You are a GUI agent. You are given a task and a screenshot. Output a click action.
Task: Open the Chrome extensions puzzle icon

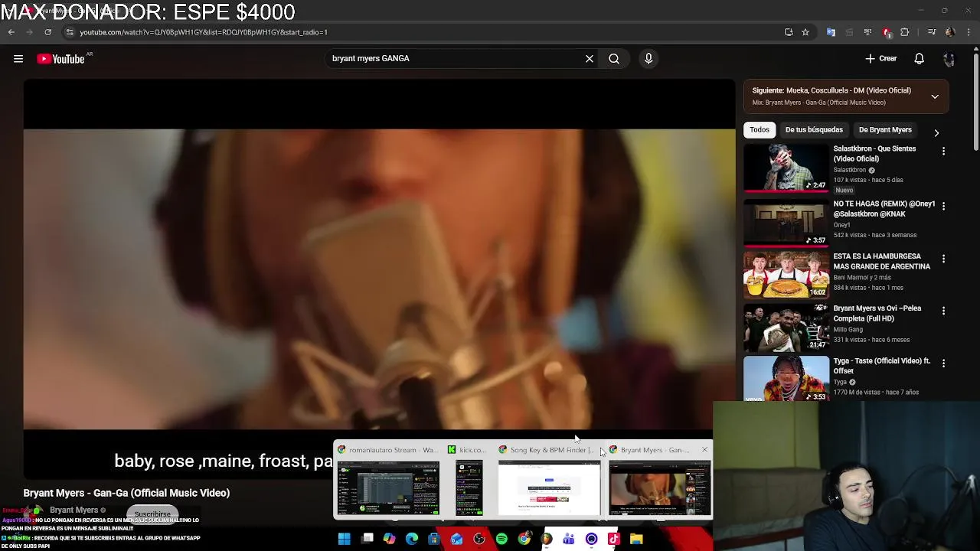[905, 32]
